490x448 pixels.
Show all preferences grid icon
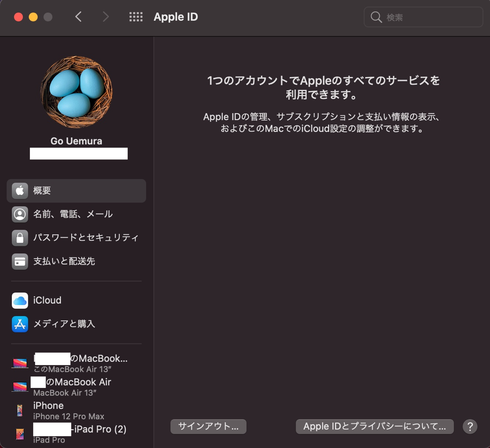pyautogui.click(x=136, y=17)
